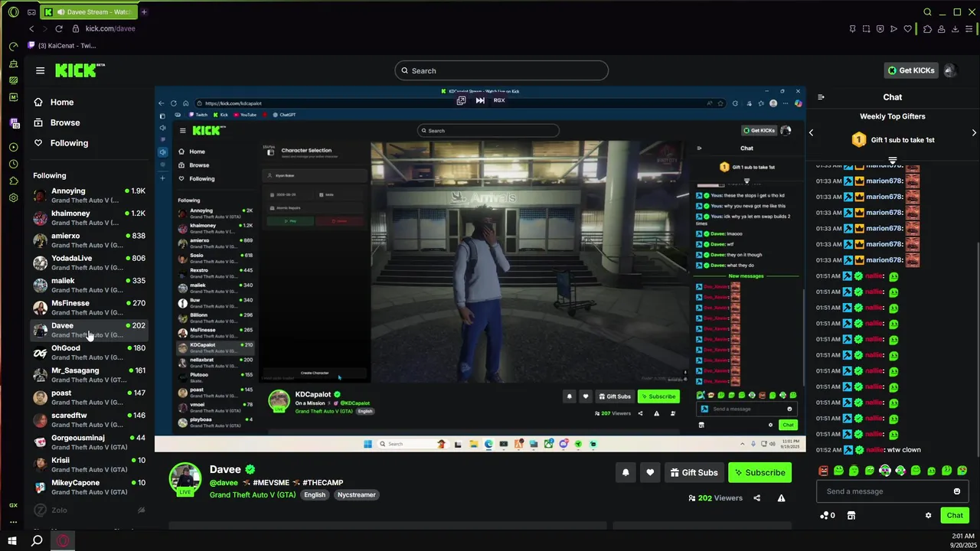This screenshot has width=980, height=551.
Task: Click the Get KICKs button
Action: (911, 70)
